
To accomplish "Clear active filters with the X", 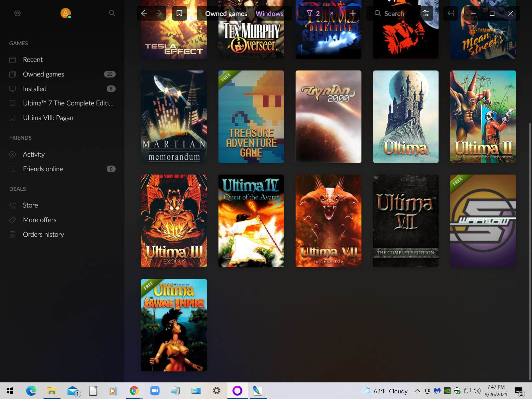I will point(332,13).
